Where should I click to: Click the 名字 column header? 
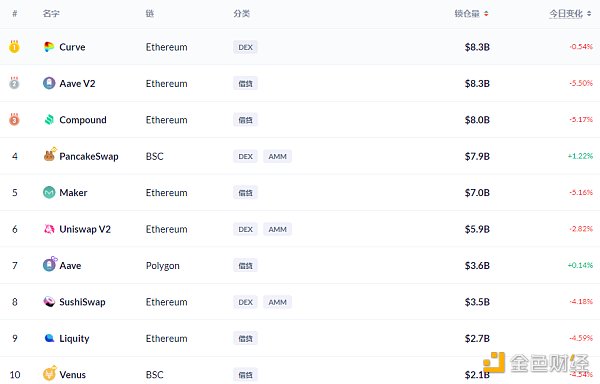click(51, 14)
